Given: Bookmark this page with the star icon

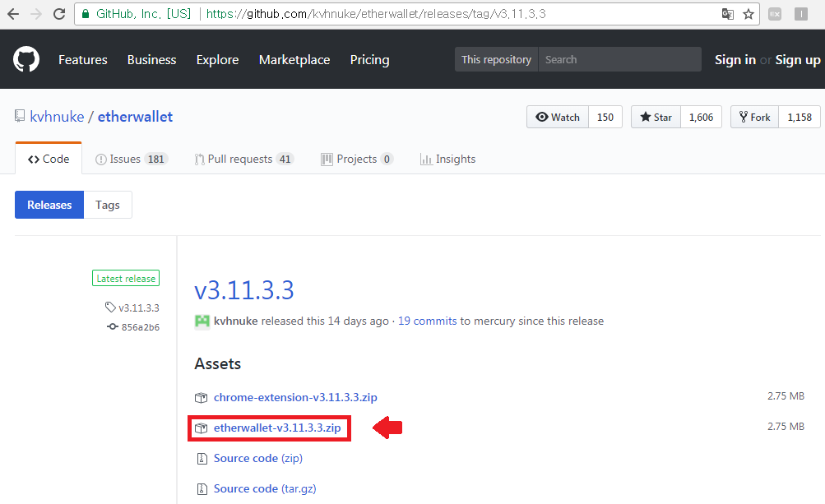Looking at the screenshot, I should point(749,14).
